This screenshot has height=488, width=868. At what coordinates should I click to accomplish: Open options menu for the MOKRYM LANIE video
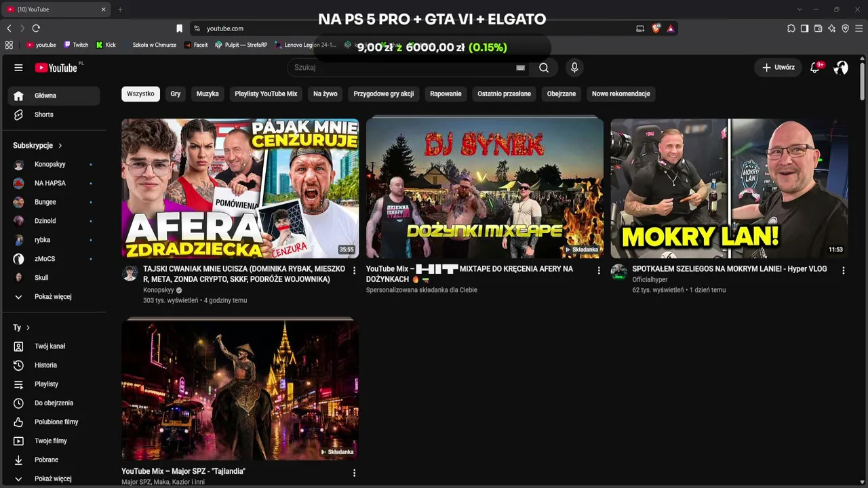(x=843, y=270)
